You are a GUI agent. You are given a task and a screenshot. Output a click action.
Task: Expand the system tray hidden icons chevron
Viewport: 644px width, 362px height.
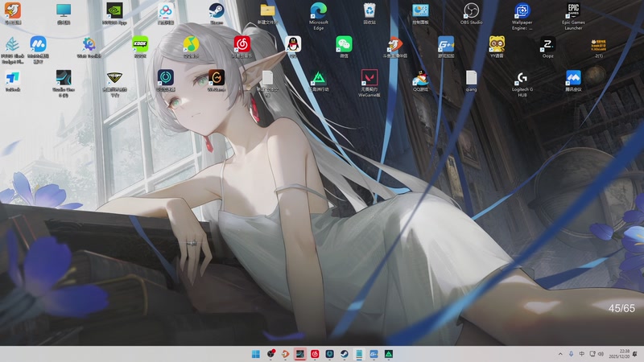coord(560,354)
